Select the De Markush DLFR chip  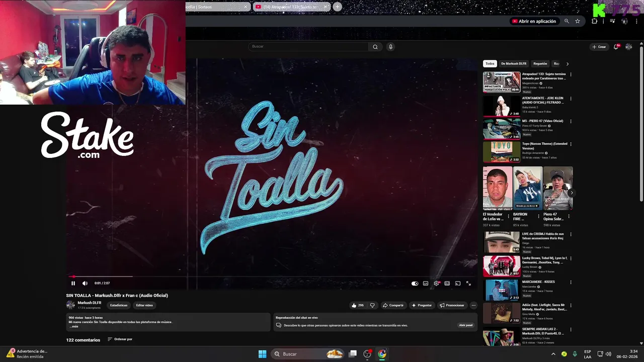pyautogui.click(x=514, y=64)
